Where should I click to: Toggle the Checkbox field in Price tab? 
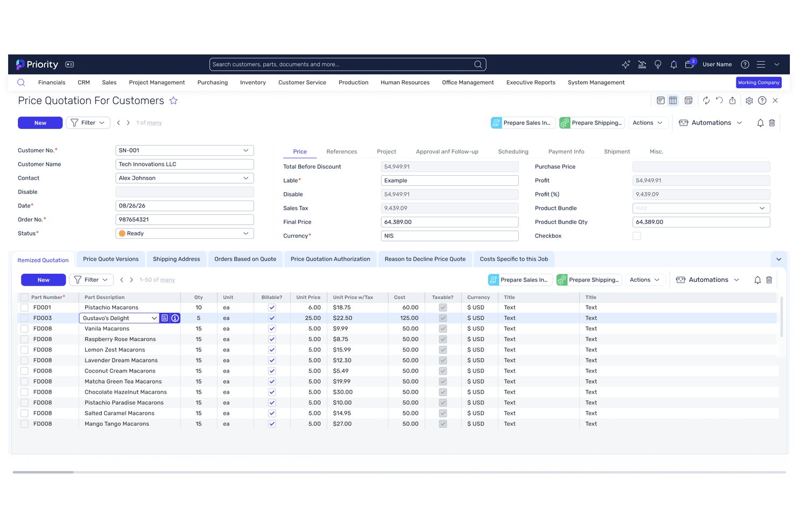[x=637, y=236]
